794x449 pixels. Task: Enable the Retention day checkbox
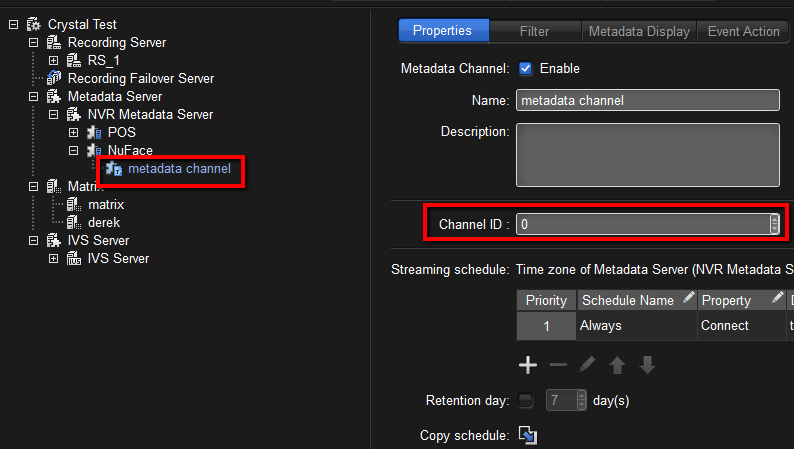tap(526, 401)
